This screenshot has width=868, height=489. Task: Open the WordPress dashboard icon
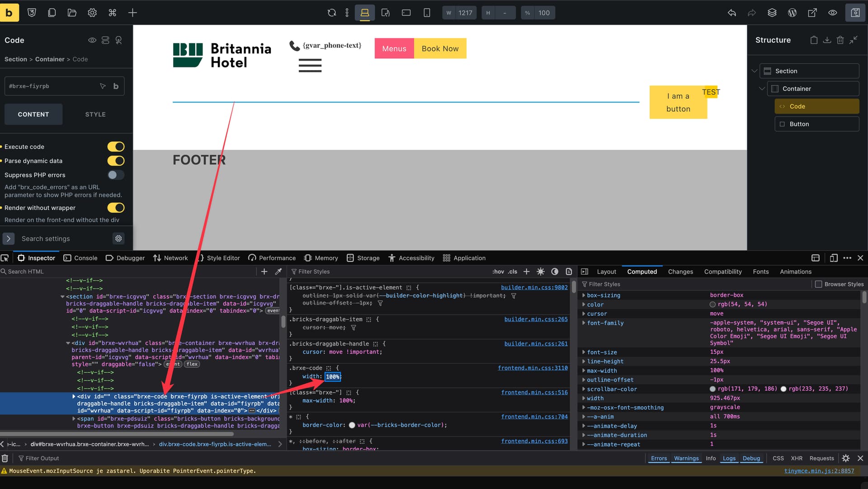click(x=793, y=13)
